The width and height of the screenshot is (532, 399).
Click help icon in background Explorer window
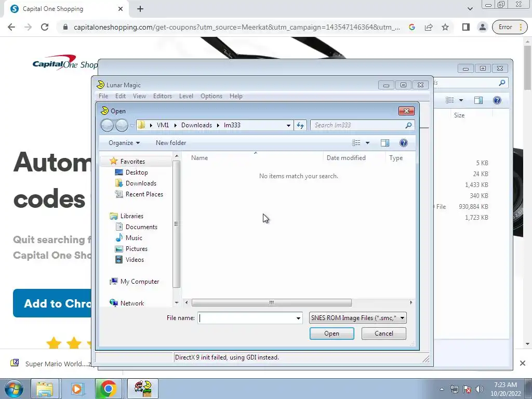tap(497, 100)
